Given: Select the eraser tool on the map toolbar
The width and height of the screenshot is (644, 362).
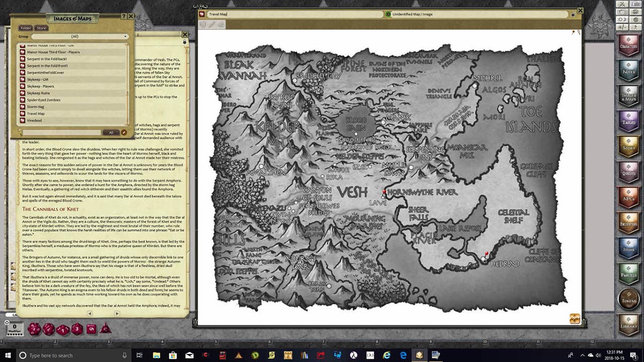Looking at the screenshot, I should point(221,24).
